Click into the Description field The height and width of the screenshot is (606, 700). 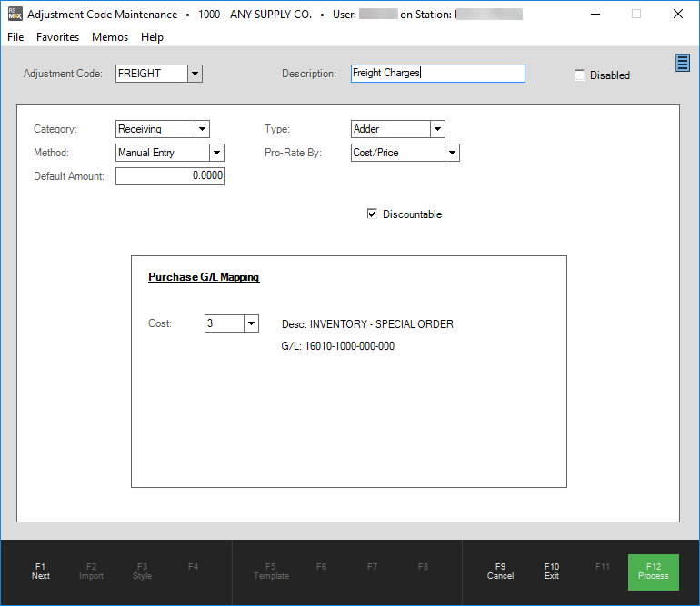point(437,74)
